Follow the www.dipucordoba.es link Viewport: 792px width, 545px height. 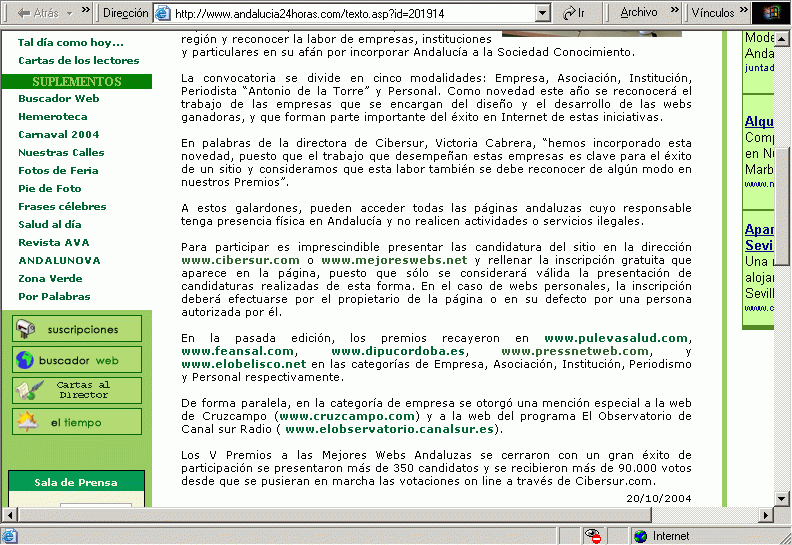[398, 351]
